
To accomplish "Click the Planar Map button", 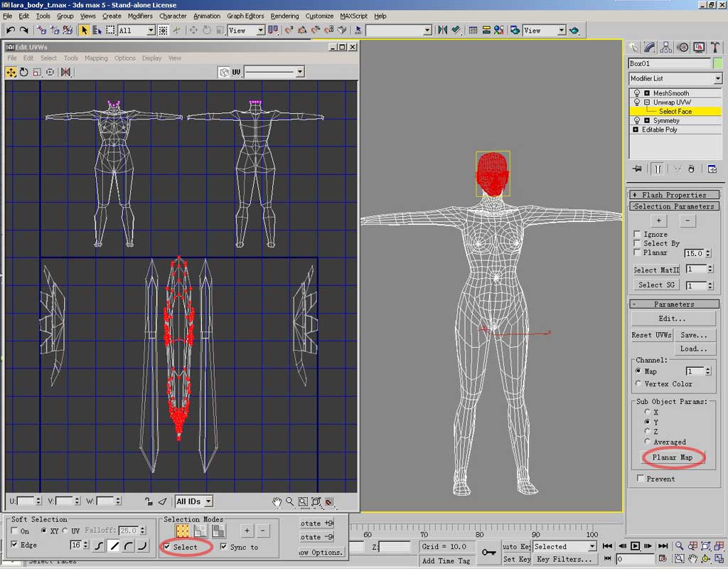I will 672,457.
